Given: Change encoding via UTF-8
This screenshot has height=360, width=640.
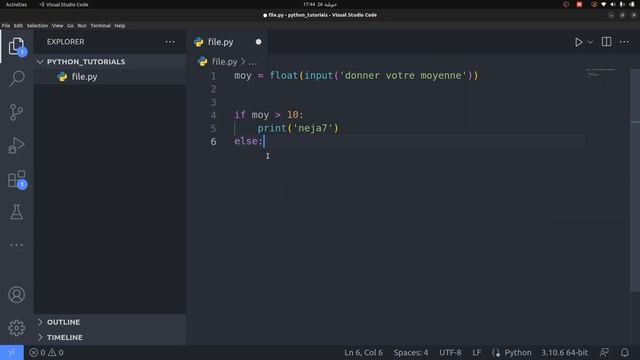Looking at the screenshot, I should [450, 352].
